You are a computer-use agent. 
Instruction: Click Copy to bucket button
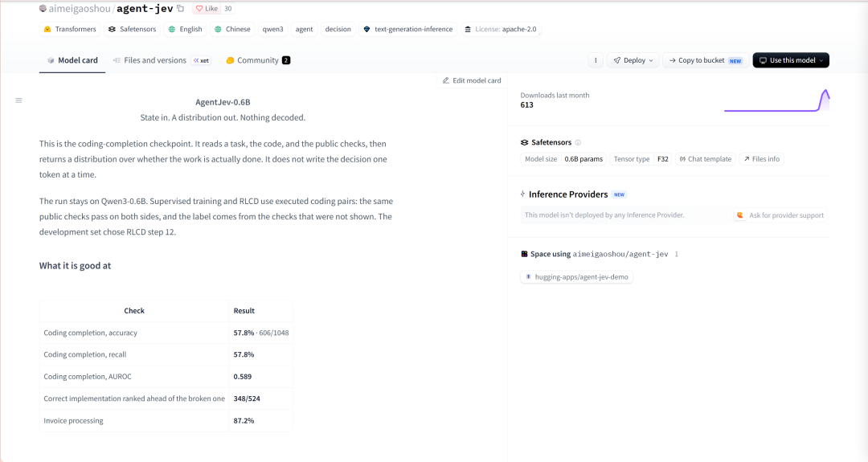coord(706,60)
